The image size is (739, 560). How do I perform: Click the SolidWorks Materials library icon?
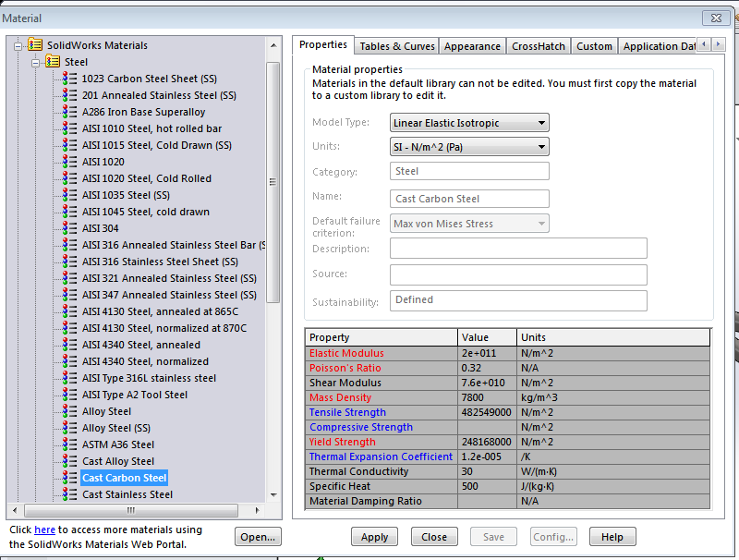[35, 44]
